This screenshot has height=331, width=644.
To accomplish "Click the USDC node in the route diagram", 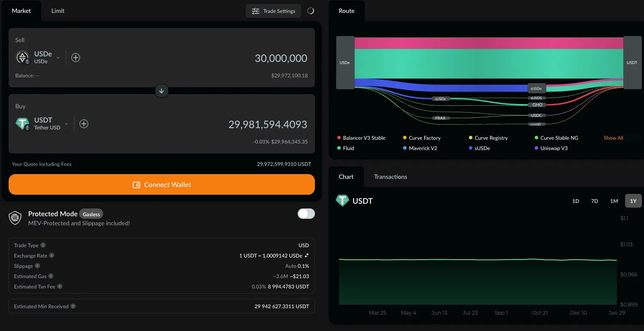I will pyautogui.click(x=536, y=115).
